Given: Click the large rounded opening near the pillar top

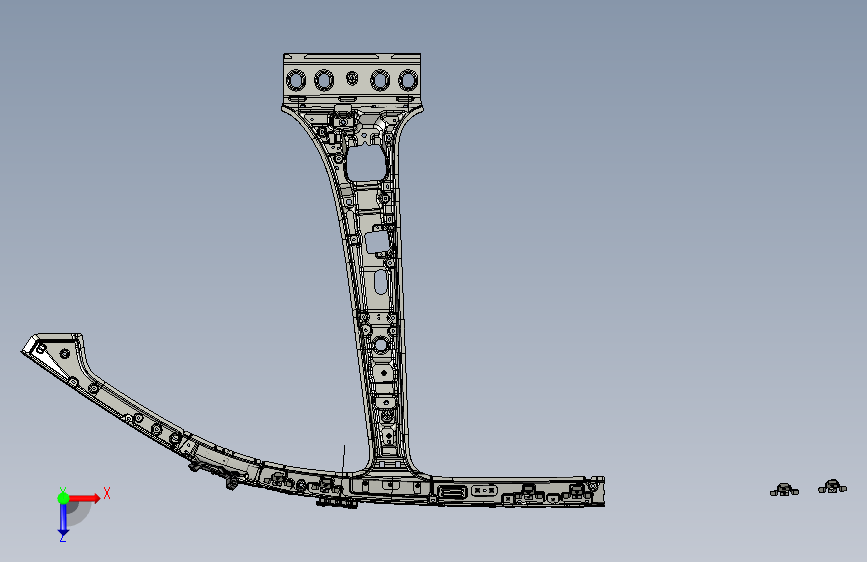Looking at the screenshot, I should (x=365, y=163).
